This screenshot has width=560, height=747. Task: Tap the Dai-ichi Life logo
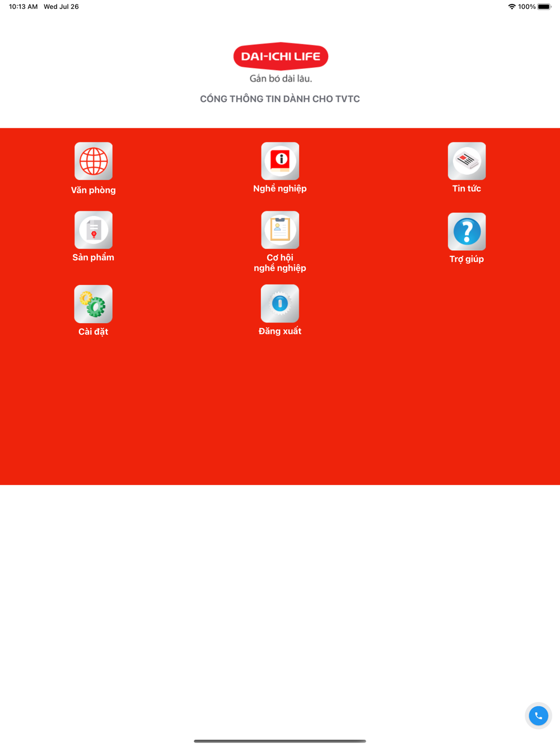pos(281,57)
